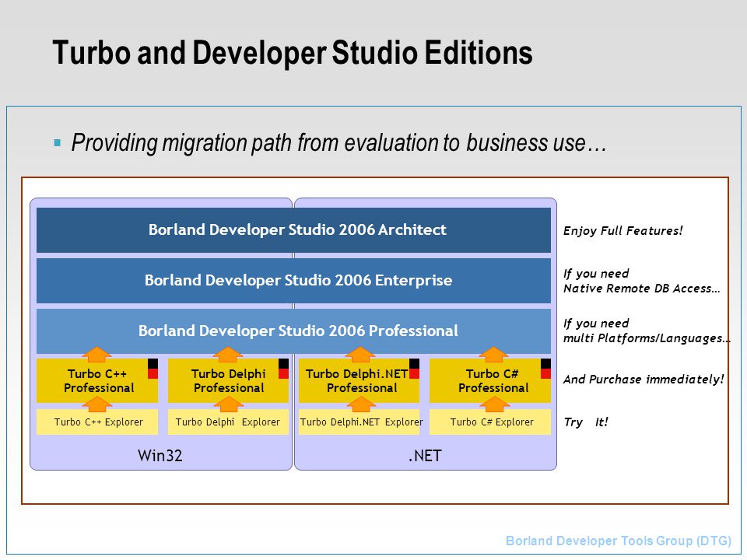
Task: Click the Win32 label
Action: click(x=160, y=456)
